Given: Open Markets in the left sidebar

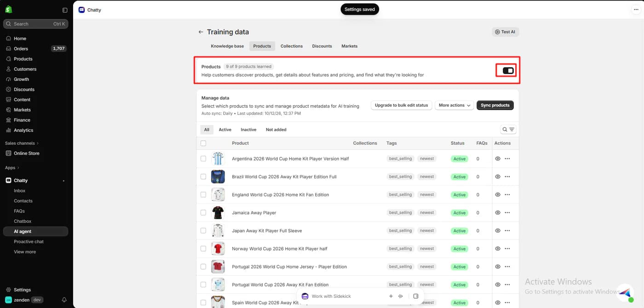Looking at the screenshot, I should (22, 110).
